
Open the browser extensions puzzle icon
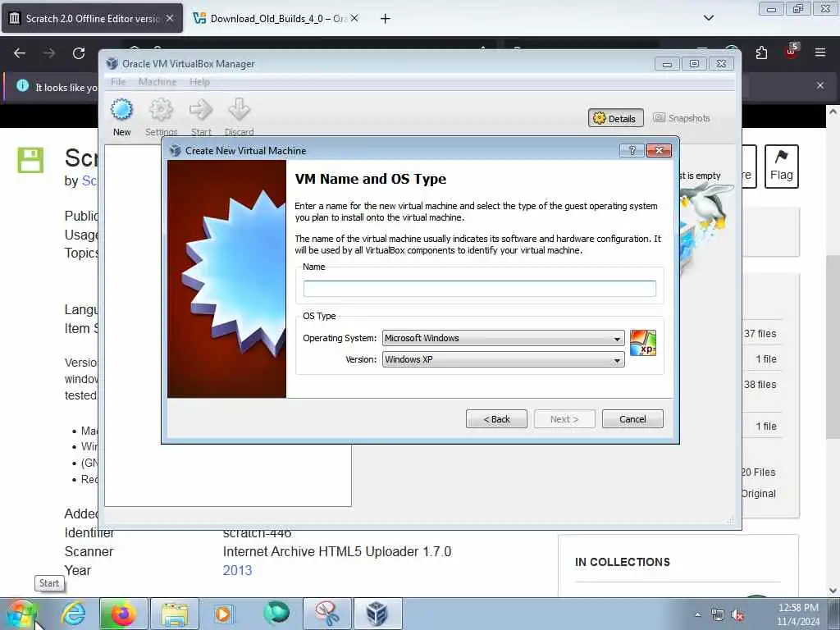[761, 52]
